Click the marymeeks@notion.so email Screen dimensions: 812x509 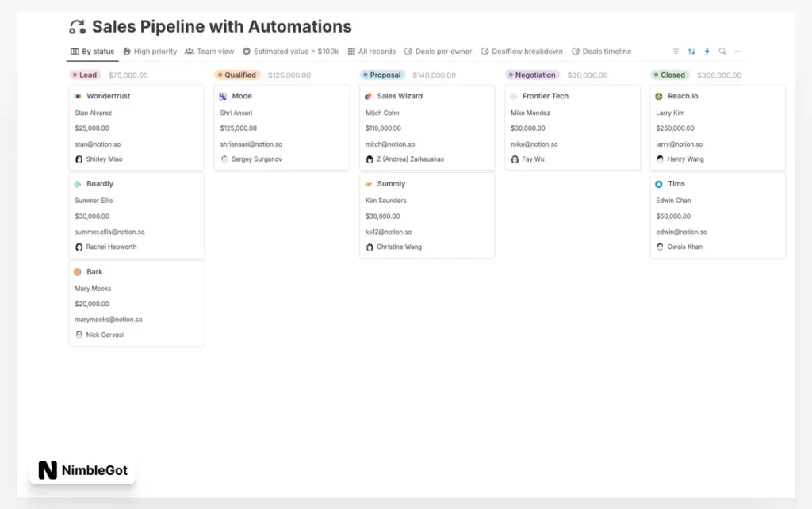point(108,320)
